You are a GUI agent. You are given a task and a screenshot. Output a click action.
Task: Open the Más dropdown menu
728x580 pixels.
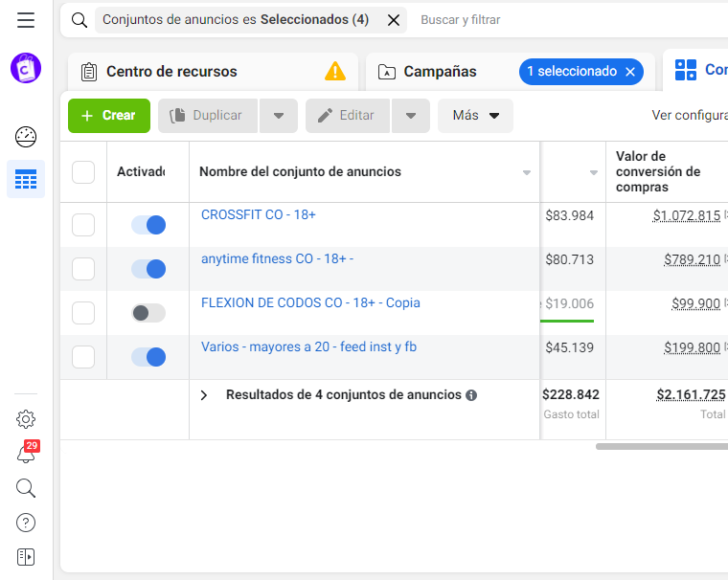click(x=475, y=116)
